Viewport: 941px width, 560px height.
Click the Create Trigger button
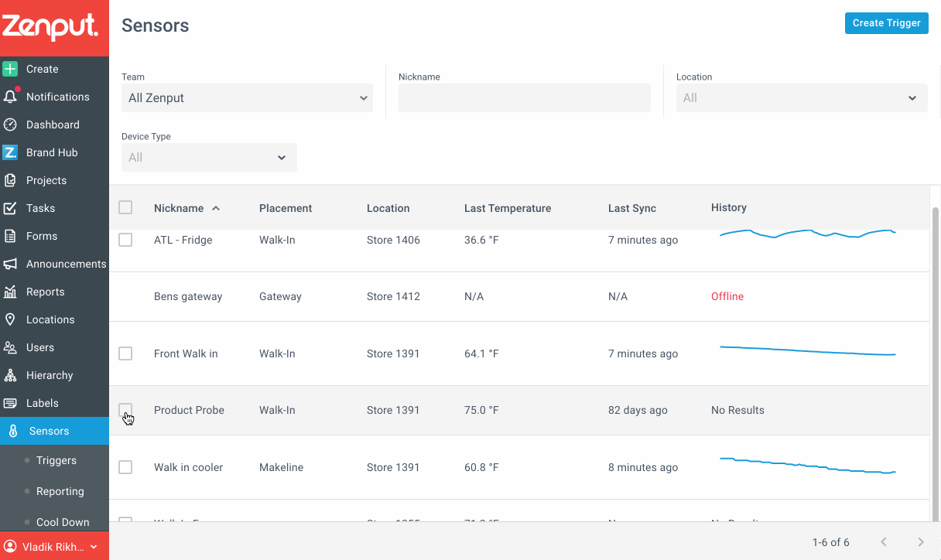click(887, 23)
